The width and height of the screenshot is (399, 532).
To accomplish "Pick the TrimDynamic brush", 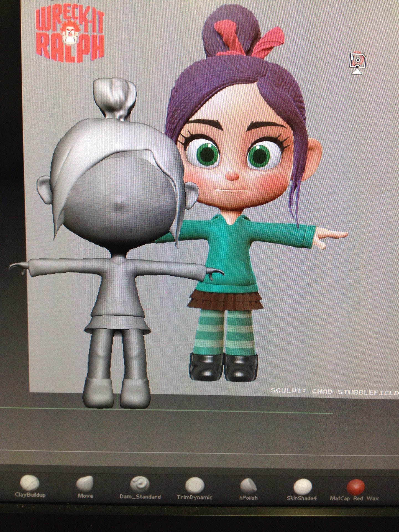I will (x=195, y=488).
